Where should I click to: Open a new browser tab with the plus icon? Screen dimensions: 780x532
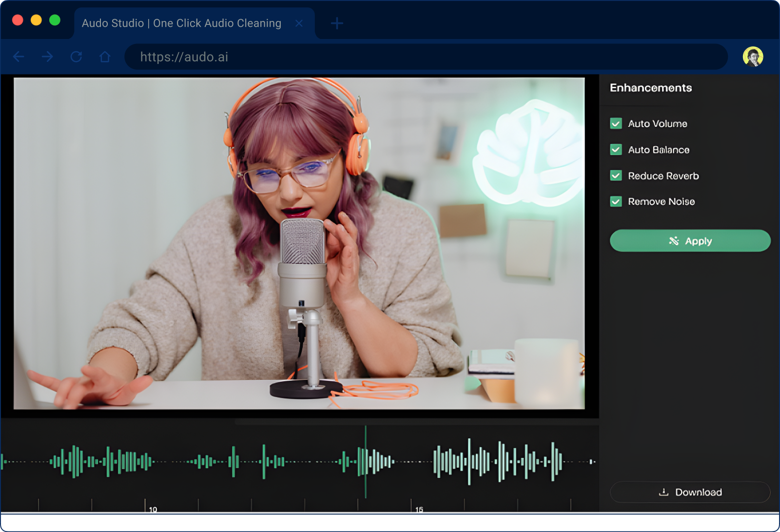[x=336, y=23]
